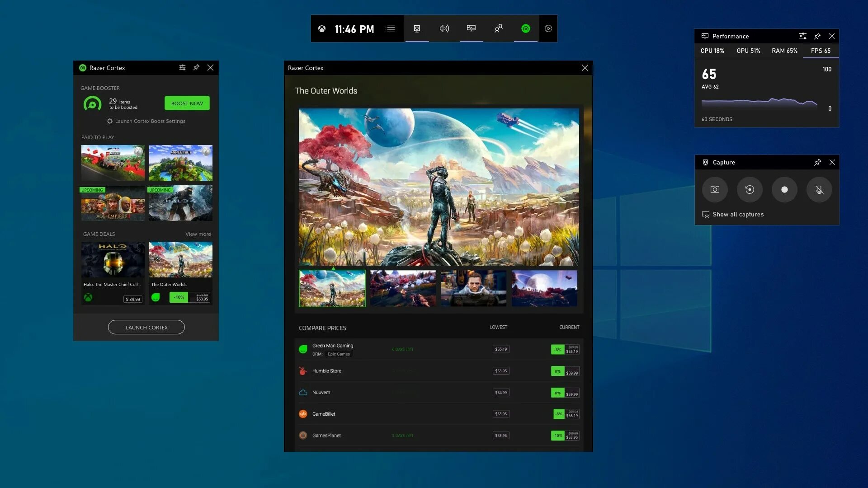The image size is (868, 488).
Task: Toggle microphone while recording
Action: coord(819,190)
